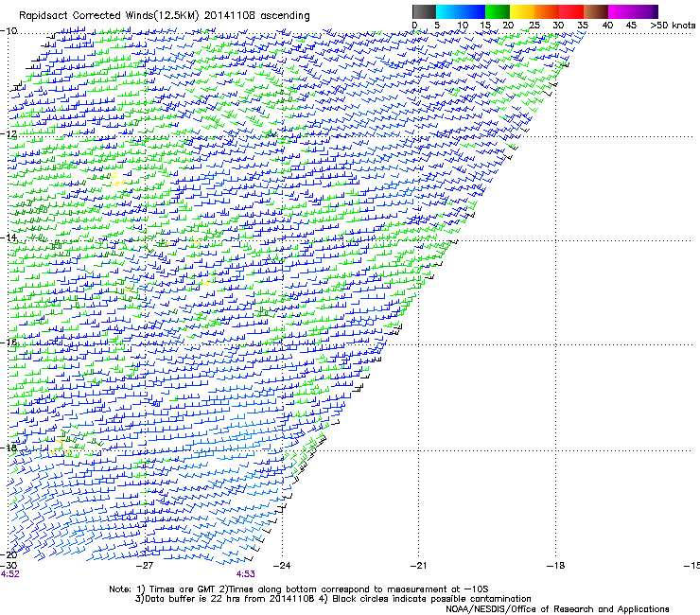Viewport: 700px width, 615px height.
Task: Click the -12 latitude axis label
Action: click(9, 134)
